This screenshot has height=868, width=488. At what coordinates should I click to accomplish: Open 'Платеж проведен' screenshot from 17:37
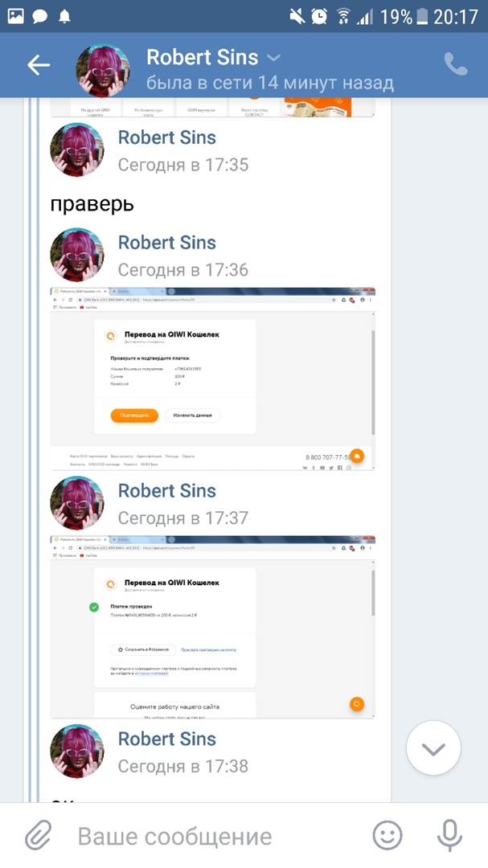(213, 627)
